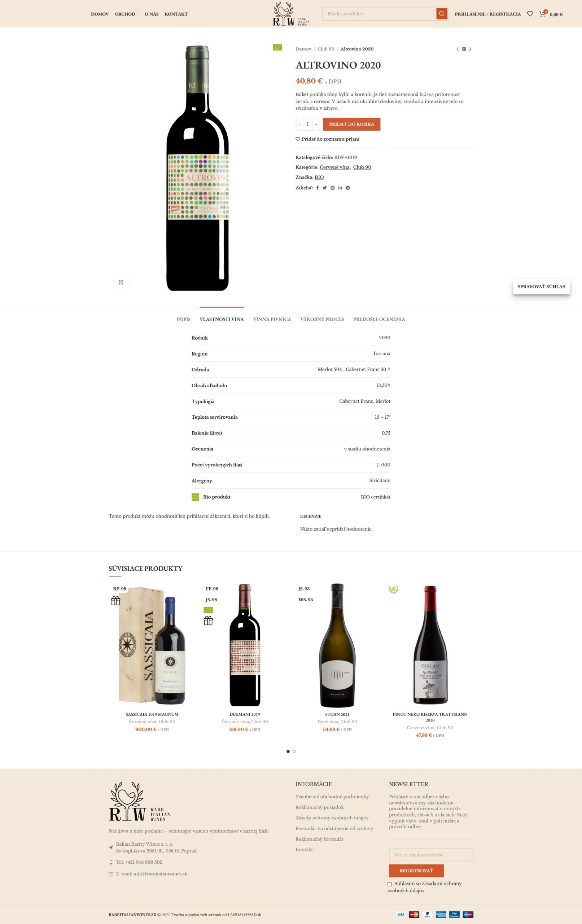582x924 pixels.
Task: Switch to the Vínna pivnica tab
Action: tap(272, 319)
